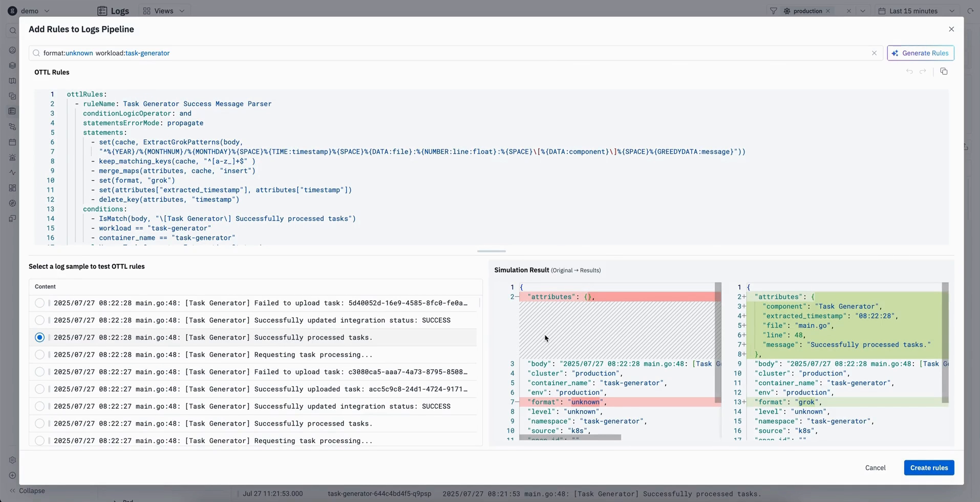This screenshot has width=980, height=502.
Task: Undo the last edit in the OTTL editor
Action: (x=909, y=71)
